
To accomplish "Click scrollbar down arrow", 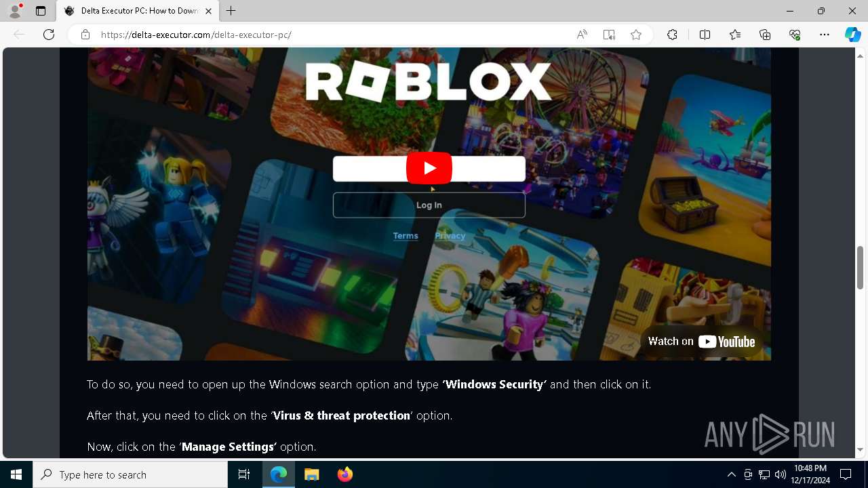I will pyautogui.click(x=861, y=449).
